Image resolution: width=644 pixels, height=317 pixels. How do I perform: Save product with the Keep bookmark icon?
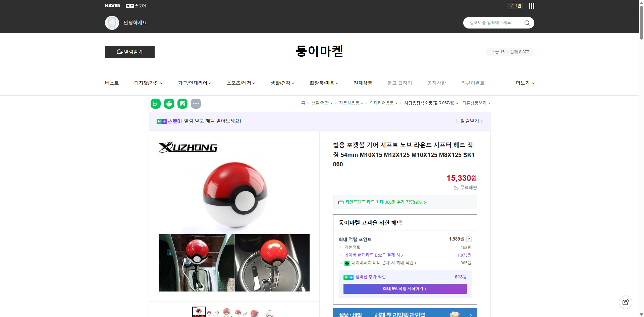[182, 104]
